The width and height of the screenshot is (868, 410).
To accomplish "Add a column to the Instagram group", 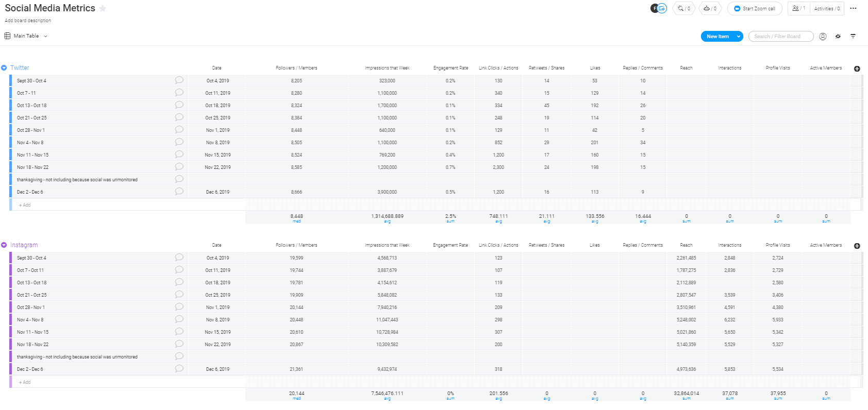I will pyautogui.click(x=857, y=246).
